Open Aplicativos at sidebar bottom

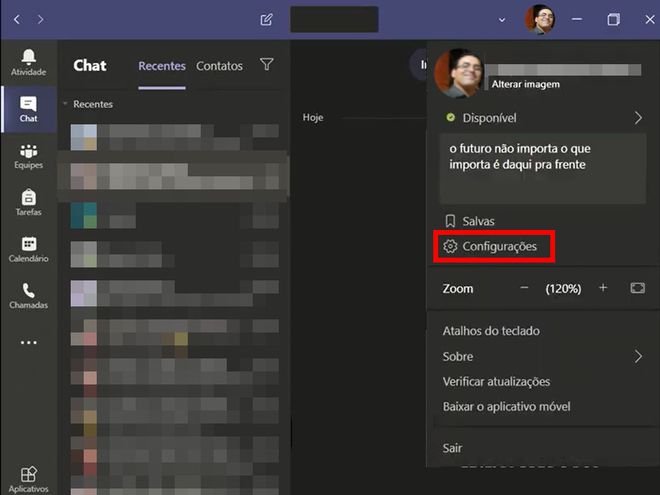pos(29,480)
